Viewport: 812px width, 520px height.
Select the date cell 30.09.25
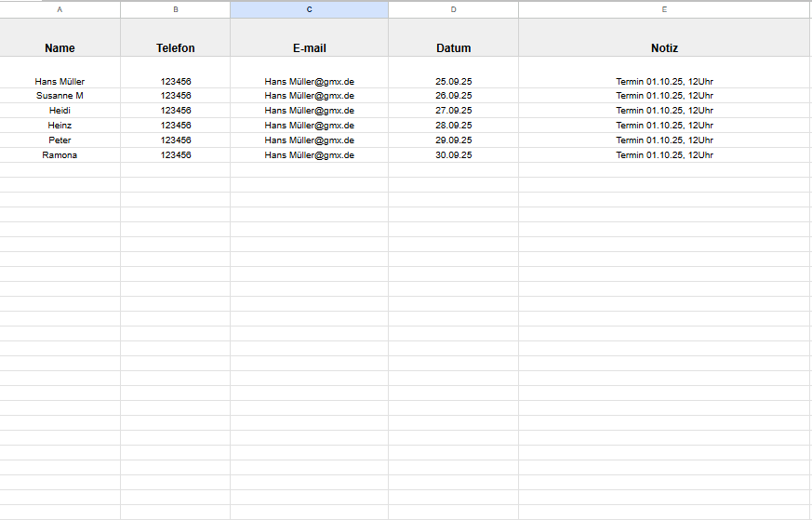coord(453,154)
